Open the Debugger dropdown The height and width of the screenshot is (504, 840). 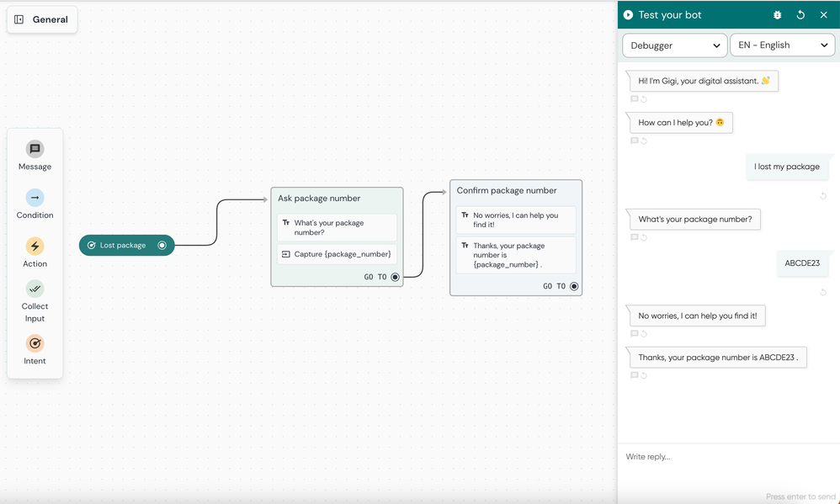(x=674, y=45)
